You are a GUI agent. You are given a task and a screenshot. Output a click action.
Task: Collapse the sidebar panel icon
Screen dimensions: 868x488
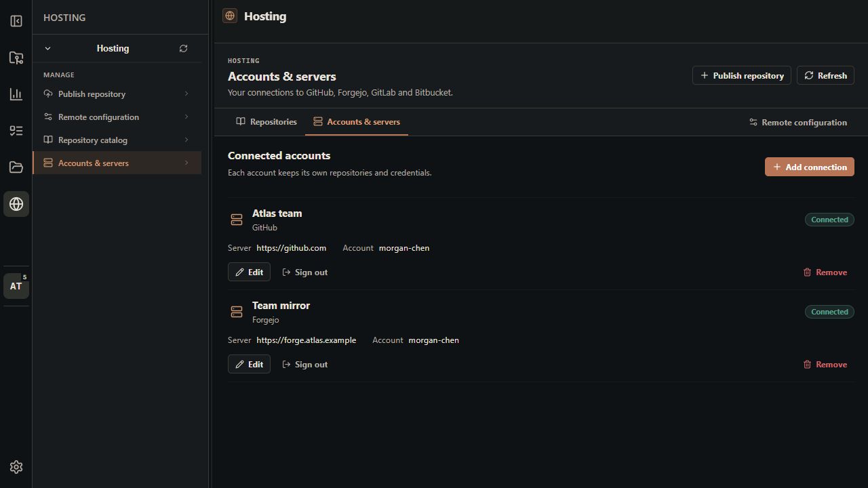(x=16, y=21)
